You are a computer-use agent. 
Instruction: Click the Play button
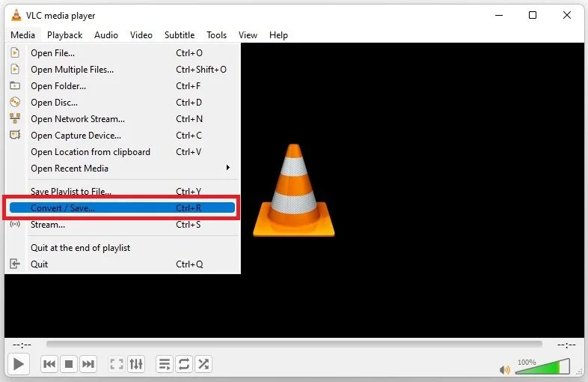point(19,364)
